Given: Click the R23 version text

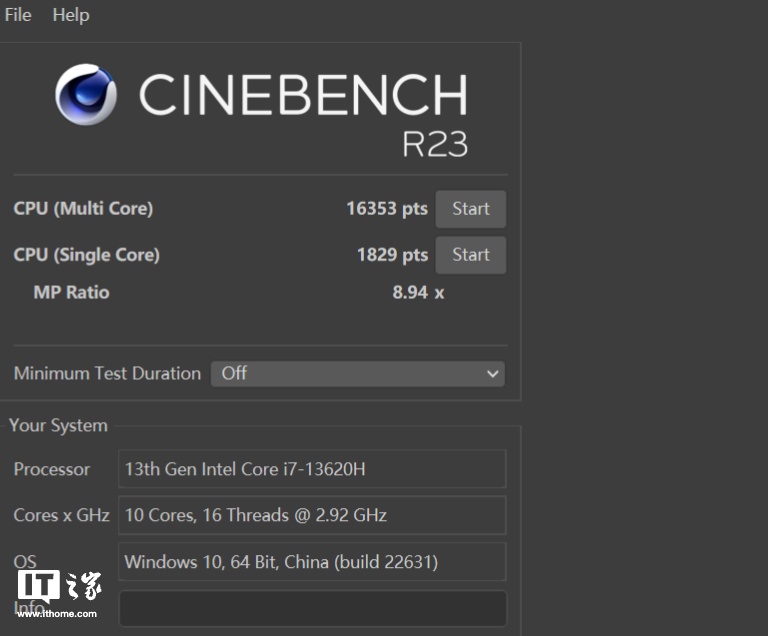Looking at the screenshot, I should click(x=434, y=143).
